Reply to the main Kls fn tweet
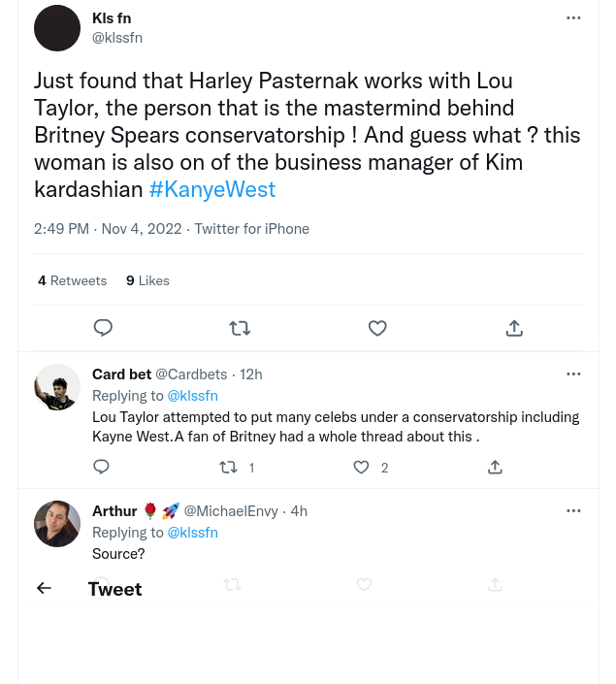 pyautogui.click(x=104, y=328)
